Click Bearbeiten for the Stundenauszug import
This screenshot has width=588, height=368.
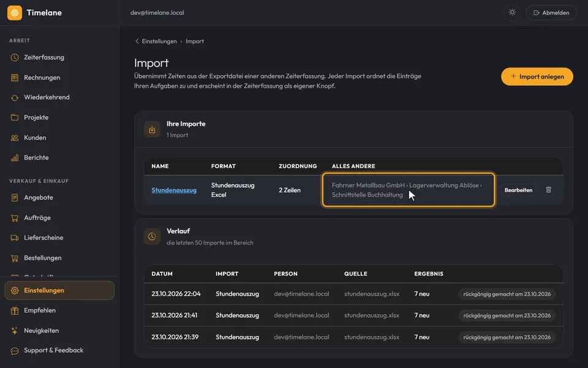coord(518,190)
